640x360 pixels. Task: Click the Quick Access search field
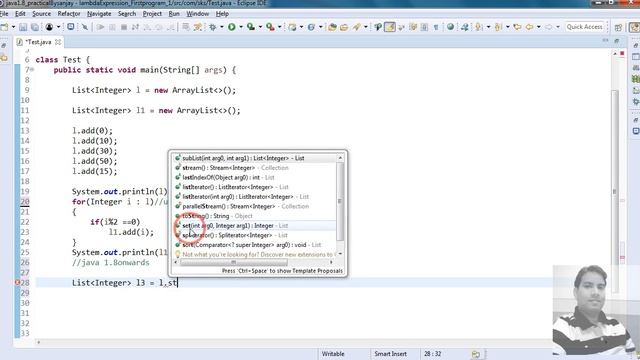point(584,27)
